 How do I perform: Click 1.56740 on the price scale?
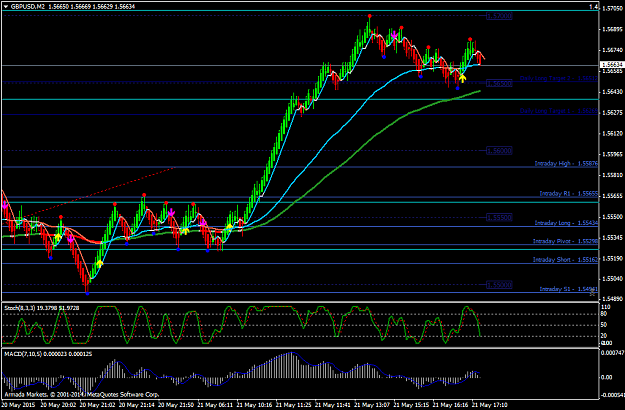click(x=612, y=50)
